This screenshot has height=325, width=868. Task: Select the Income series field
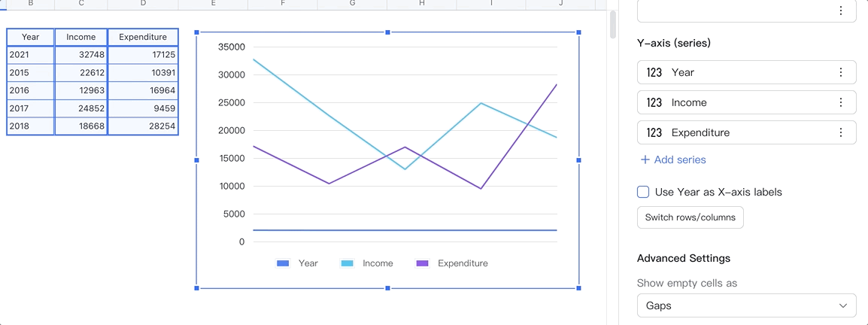pos(747,102)
